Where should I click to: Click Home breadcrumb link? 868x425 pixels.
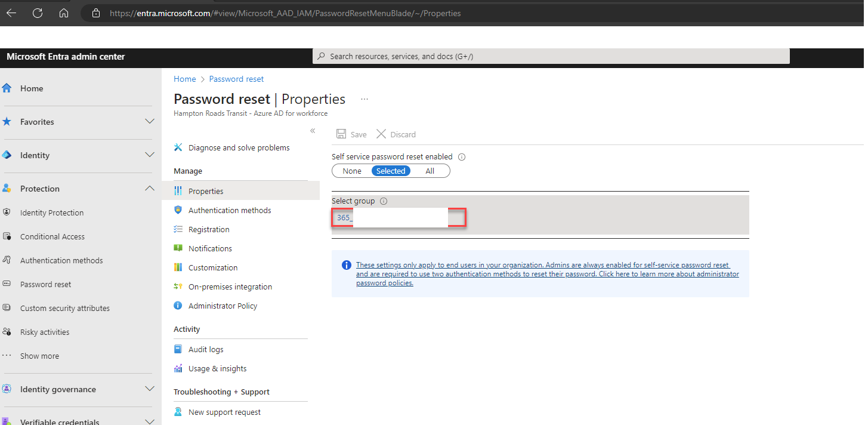pyautogui.click(x=184, y=79)
